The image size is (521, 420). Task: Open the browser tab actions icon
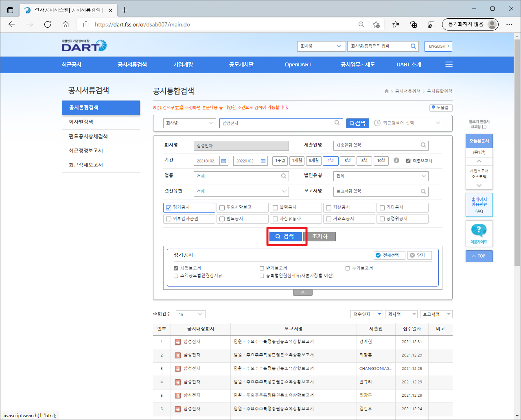(10, 10)
